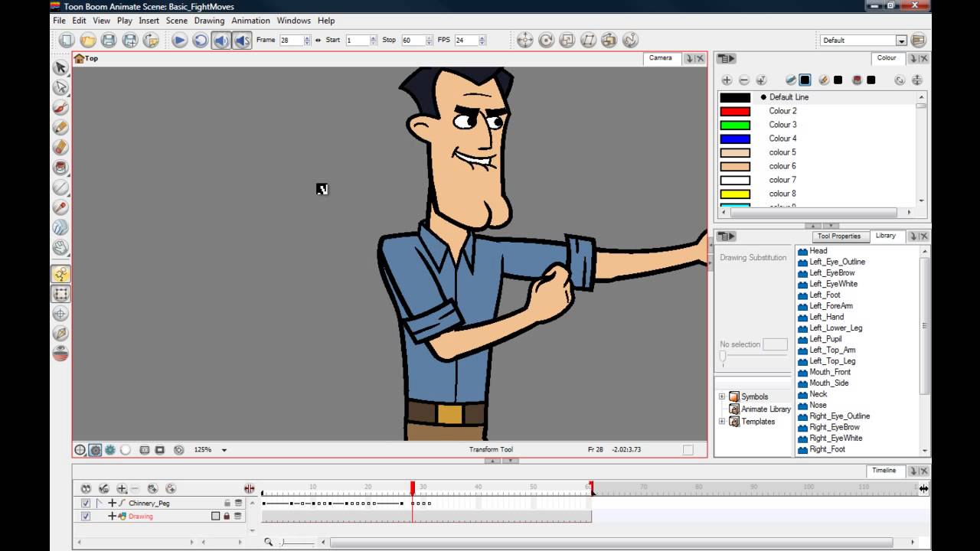
Task: Select the Brush tool
Action: click(x=60, y=107)
